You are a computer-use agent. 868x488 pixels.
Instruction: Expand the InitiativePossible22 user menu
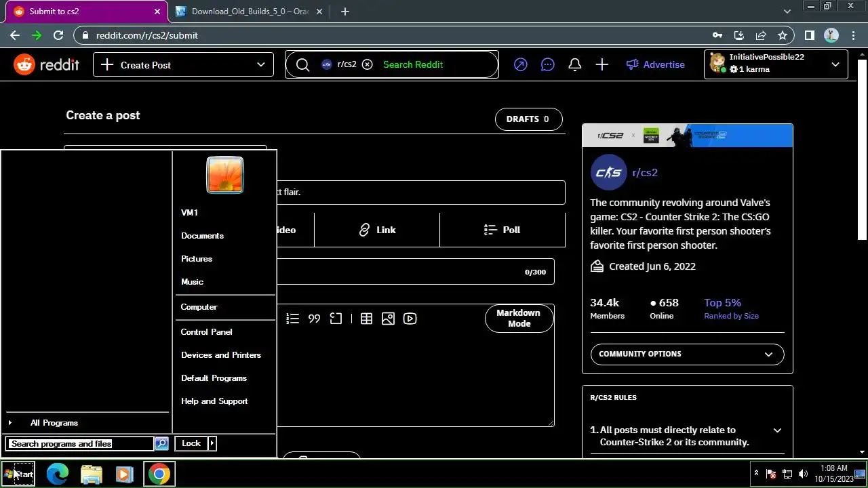776,64
